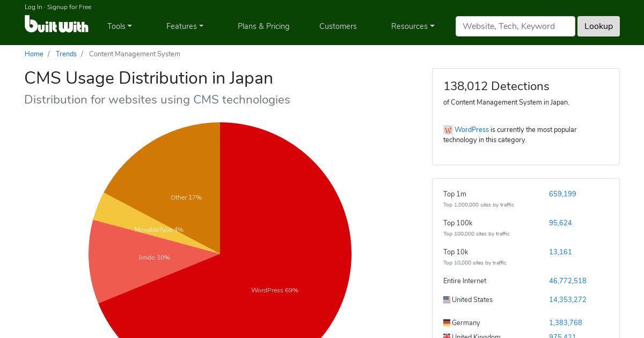Open Plans & Pricing page
644x338 pixels.
[264, 26]
